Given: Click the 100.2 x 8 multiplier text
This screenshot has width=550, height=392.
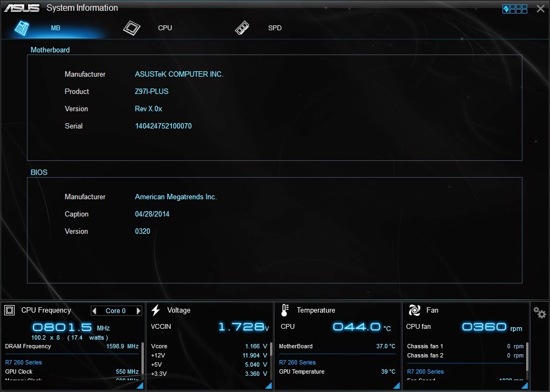Looking at the screenshot, I should coord(45,337).
